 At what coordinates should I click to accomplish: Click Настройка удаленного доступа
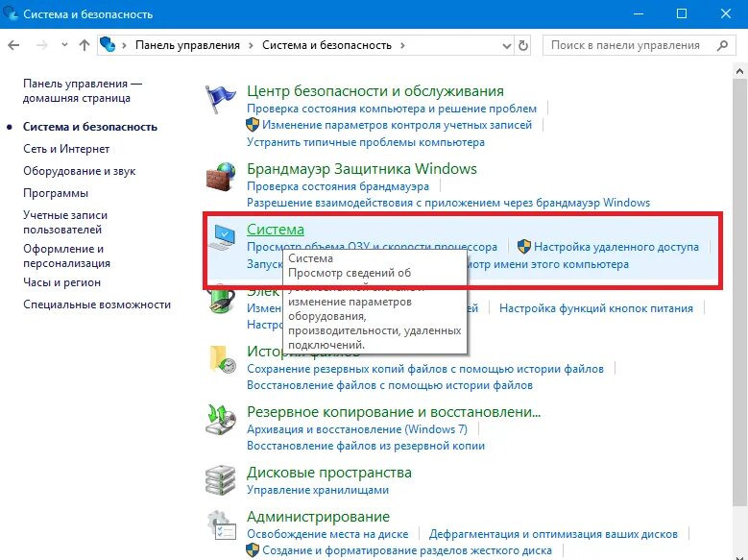tap(616, 247)
